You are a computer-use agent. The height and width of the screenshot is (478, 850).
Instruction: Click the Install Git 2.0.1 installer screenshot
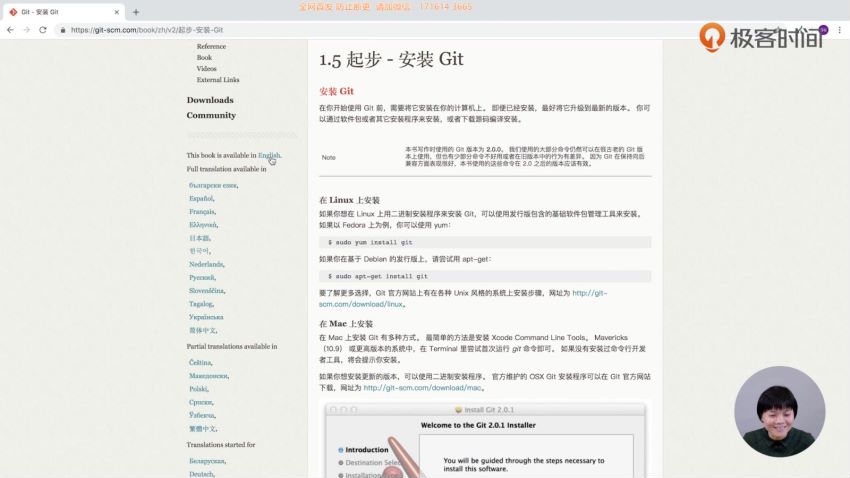(485, 441)
